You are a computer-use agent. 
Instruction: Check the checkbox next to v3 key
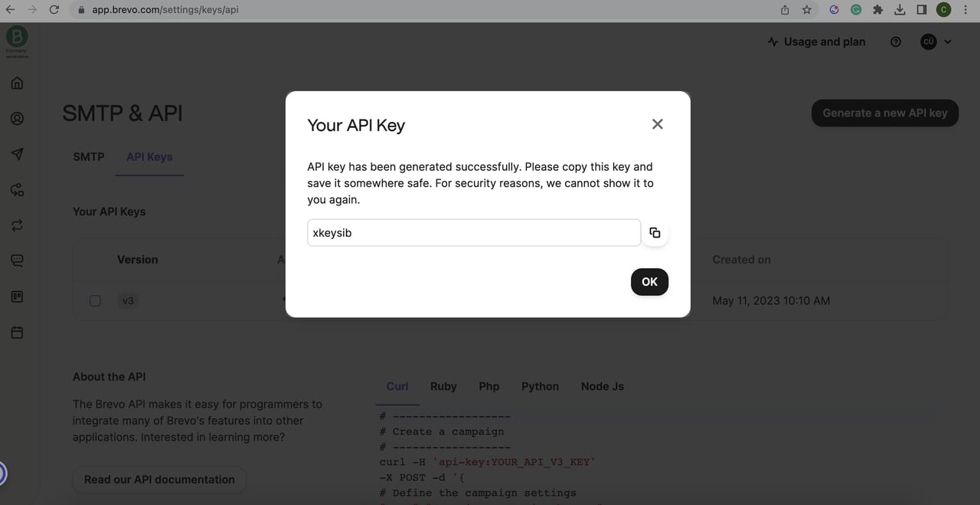[95, 300]
